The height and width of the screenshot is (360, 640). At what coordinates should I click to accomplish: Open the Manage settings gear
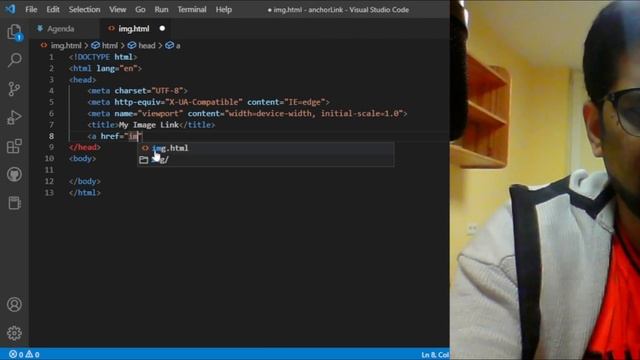14,333
